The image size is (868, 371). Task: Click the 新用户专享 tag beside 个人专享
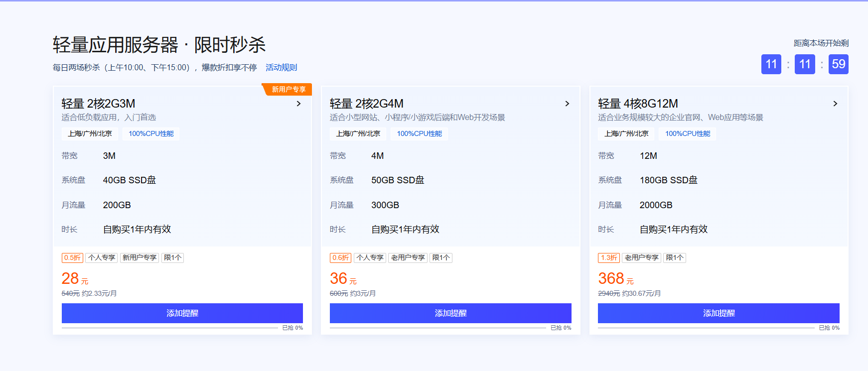140,257
